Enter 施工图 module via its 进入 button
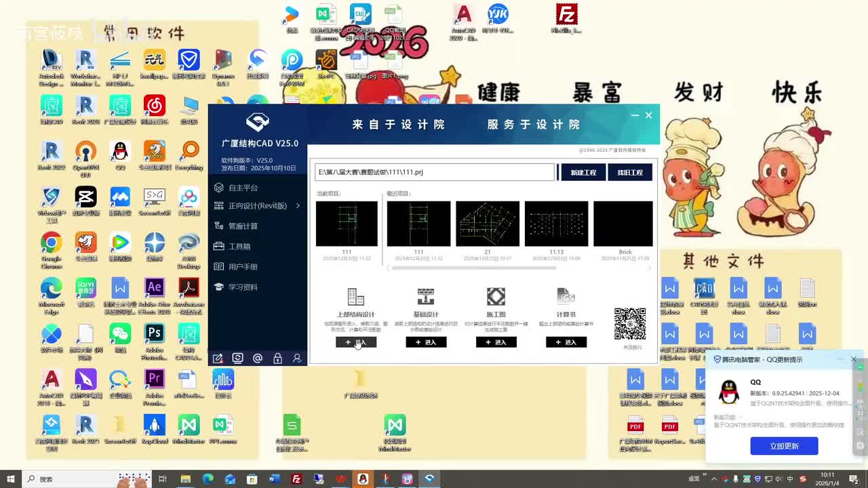The width and height of the screenshot is (868, 488). pyautogui.click(x=496, y=342)
